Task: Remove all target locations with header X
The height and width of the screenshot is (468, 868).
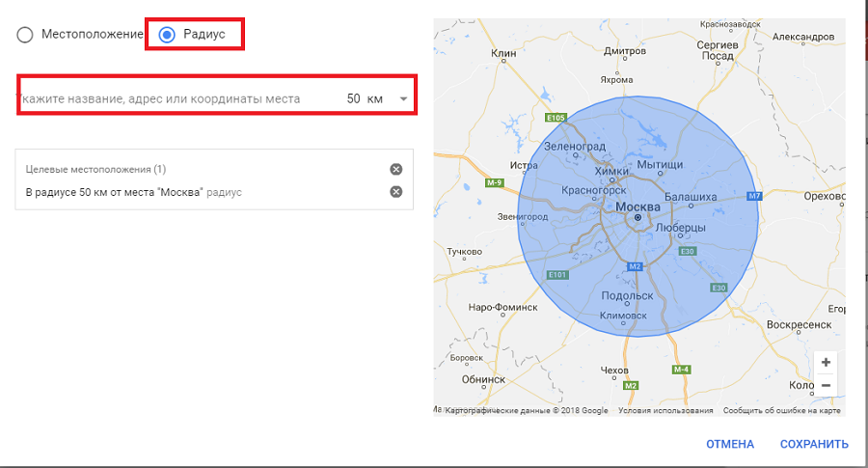Action: tap(395, 169)
